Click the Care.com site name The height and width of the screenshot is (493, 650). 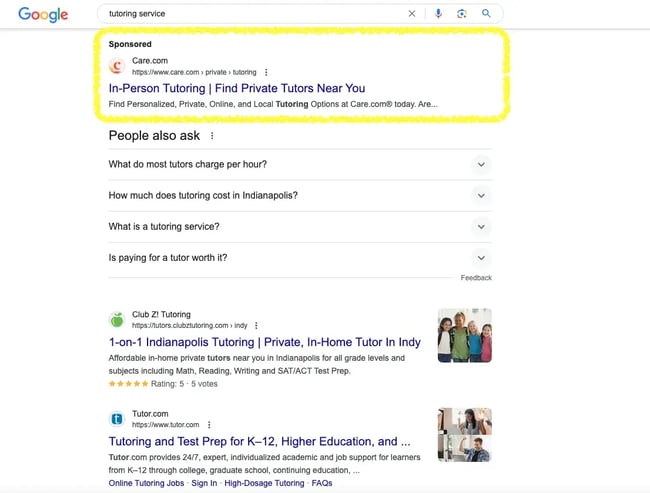tap(150, 61)
